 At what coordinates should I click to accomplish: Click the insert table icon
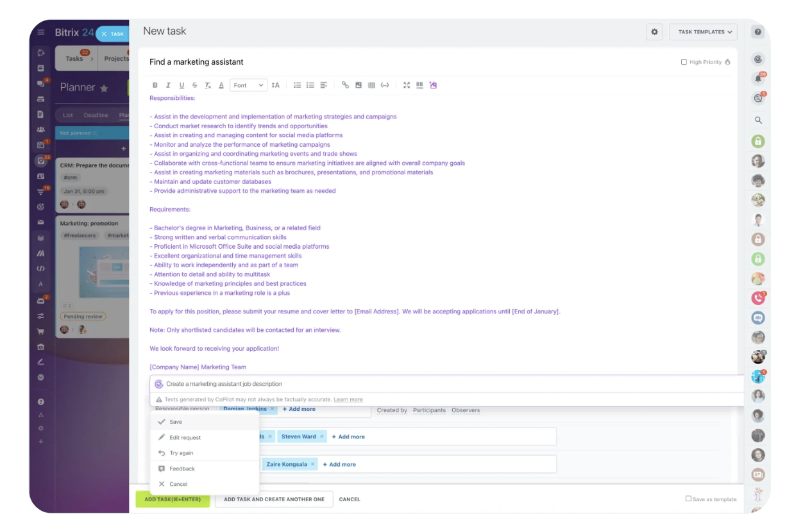[371, 85]
